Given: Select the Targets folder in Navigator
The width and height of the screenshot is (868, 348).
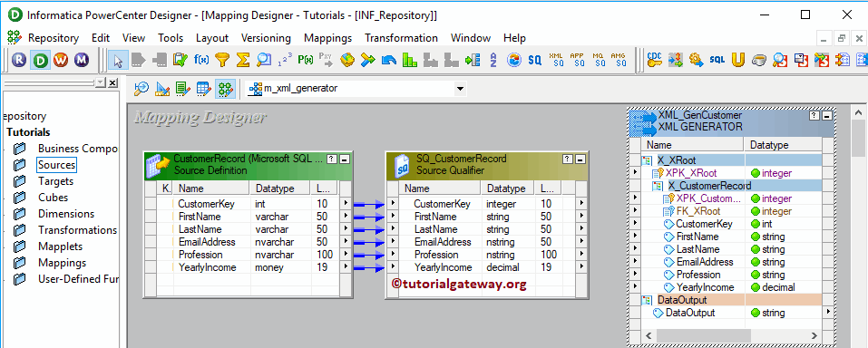Looking at the screenshot, I should 56,181.
